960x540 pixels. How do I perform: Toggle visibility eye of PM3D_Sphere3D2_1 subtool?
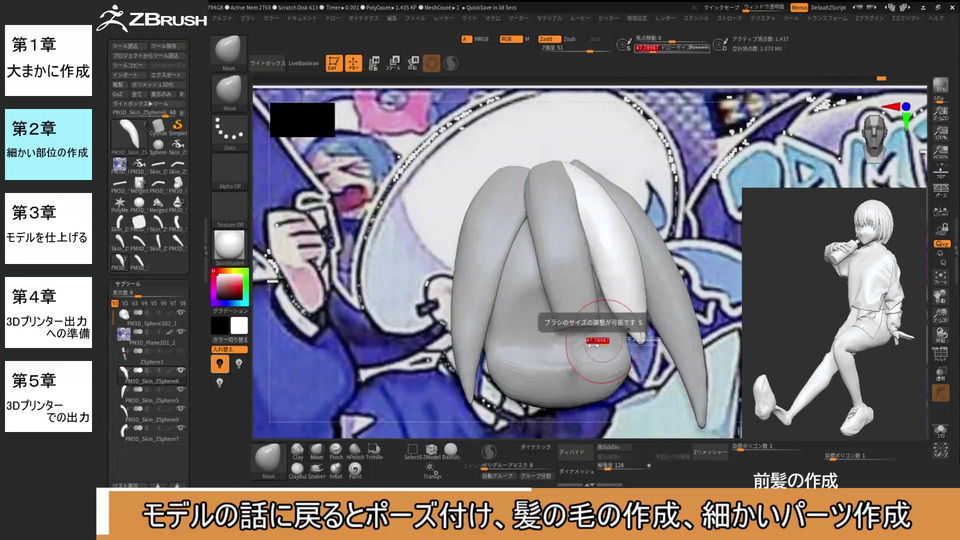181,313
